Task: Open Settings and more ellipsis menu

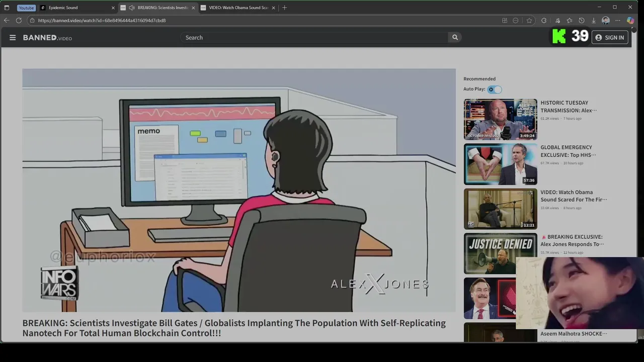Action: pos(618,21)
